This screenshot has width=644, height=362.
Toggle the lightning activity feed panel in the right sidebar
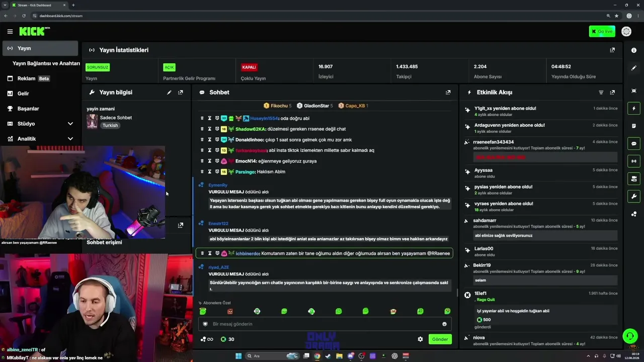pyautogui.click(x=634, y=109)
